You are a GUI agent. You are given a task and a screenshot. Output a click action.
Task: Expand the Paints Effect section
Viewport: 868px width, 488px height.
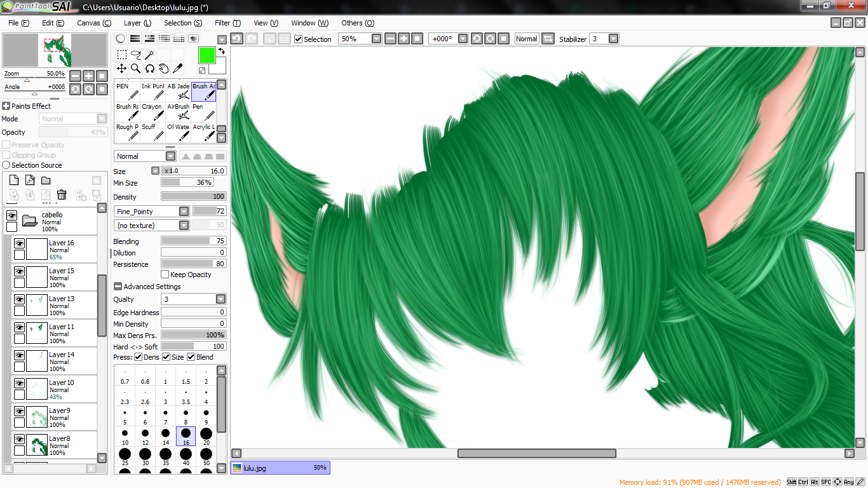click(x=6, y=106)
